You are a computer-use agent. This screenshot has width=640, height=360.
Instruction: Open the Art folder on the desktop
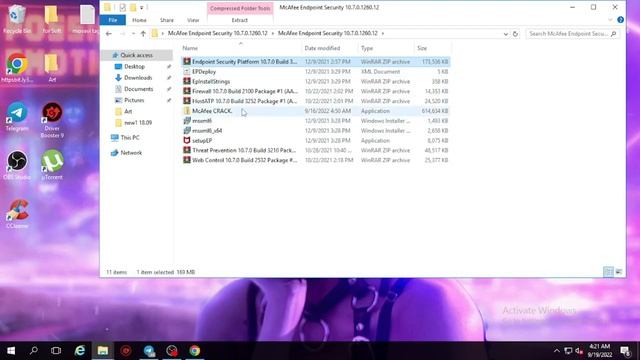(51, 68)
